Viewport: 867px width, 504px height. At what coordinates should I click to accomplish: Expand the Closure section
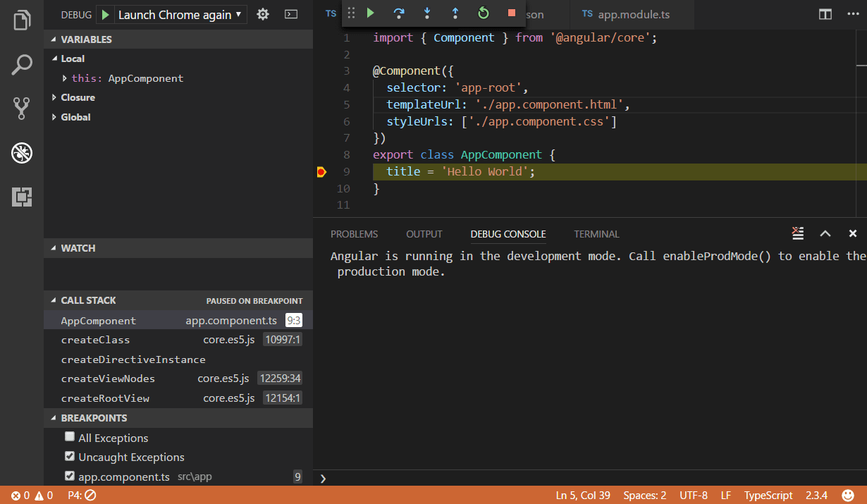pyautogui.click(x=55, y=97)
